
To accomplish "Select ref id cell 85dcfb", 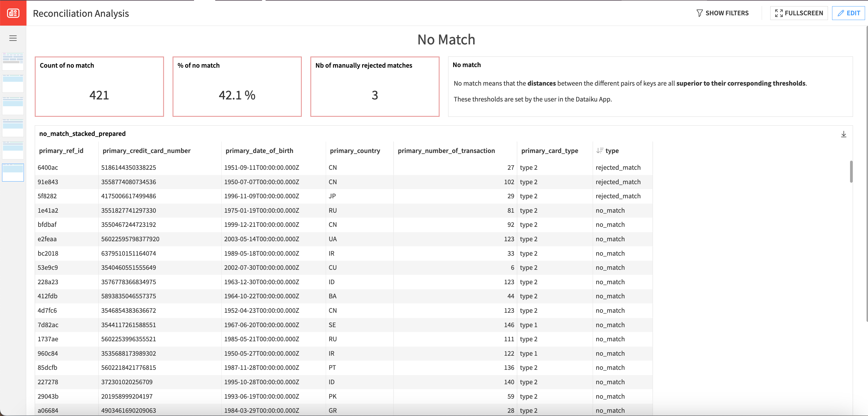I will pos(47,367).
